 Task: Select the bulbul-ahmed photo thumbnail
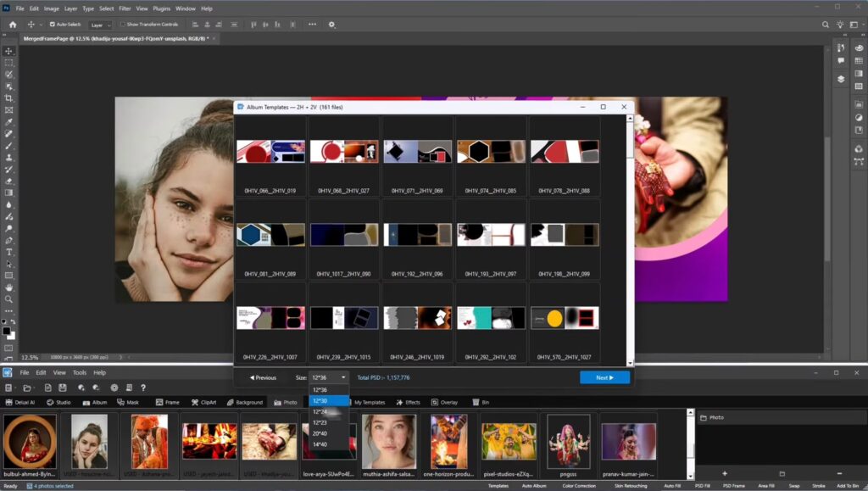click(x=30, y=442)
